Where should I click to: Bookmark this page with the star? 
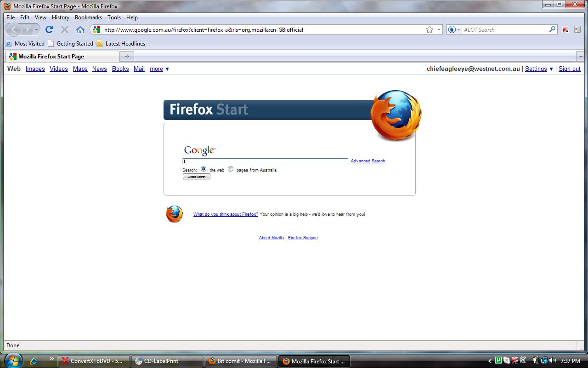(430, 29)
